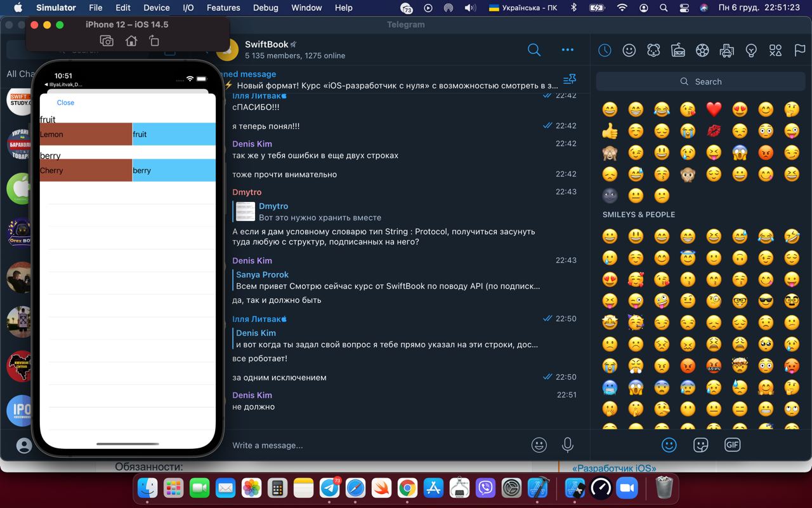Open the I/O menu
This screenshot has width=812, height=508.
pyautogui.click(x=188, y=8)
